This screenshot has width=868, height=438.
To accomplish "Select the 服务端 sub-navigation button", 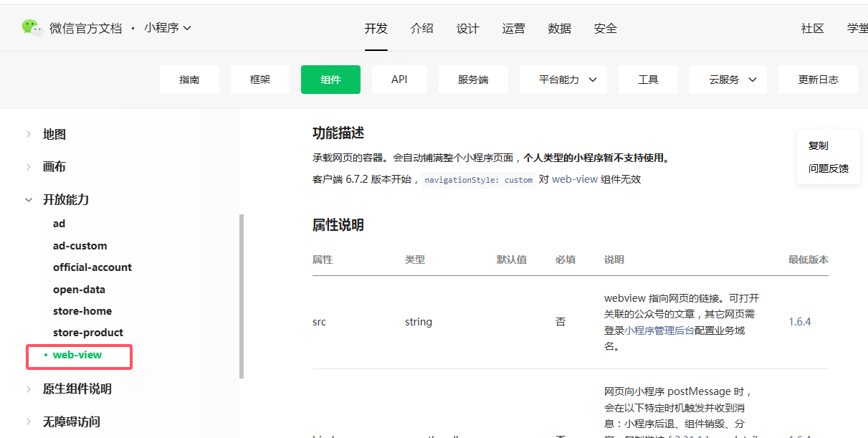I will pyautogui.click(x=473, y=80).
